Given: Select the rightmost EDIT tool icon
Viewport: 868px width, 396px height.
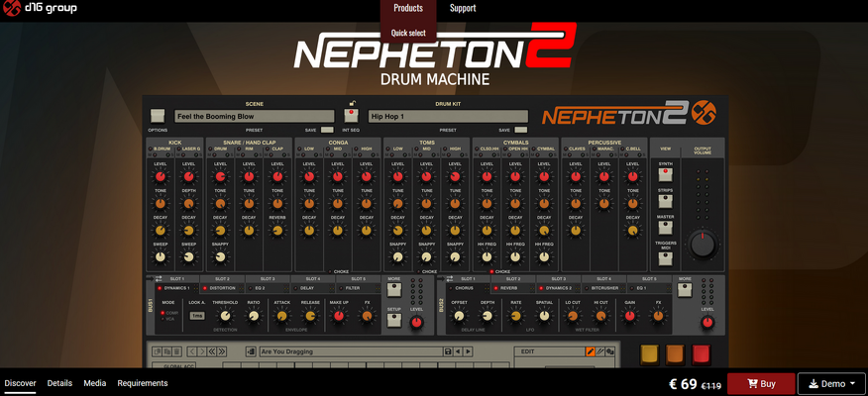Looking at the screenshot, I should tap(610, 351).
